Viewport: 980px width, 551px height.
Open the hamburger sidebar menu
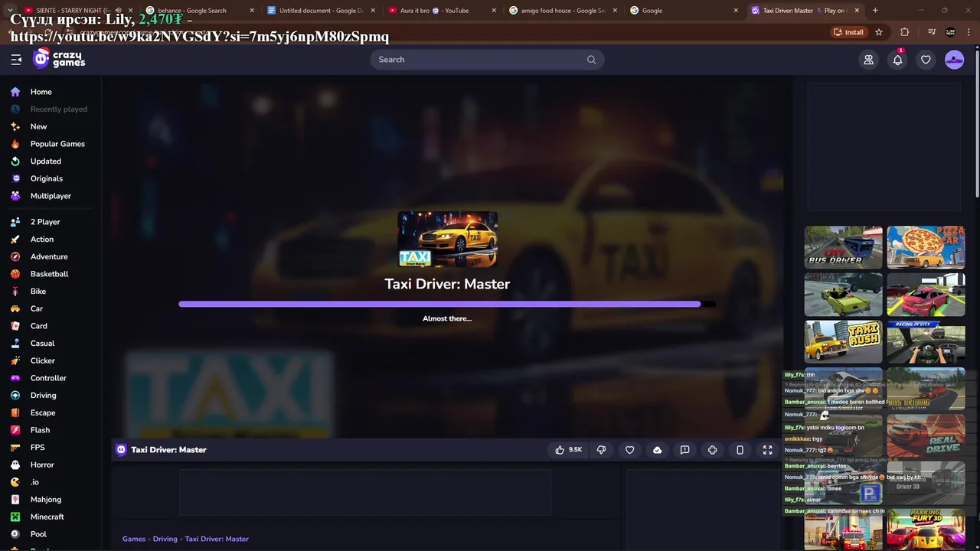16,60
